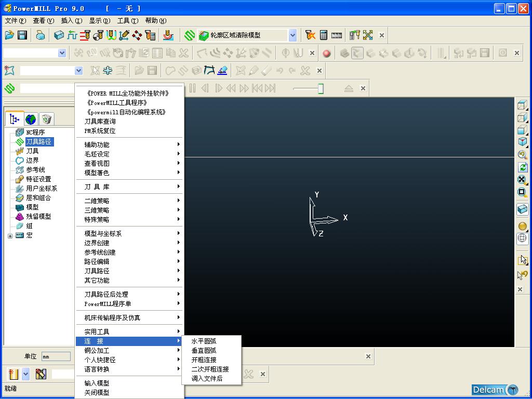Viewport: 532px width, 399px height.
Task: Open the dropdown in second toolbar row
Action: tap(62, 53)
